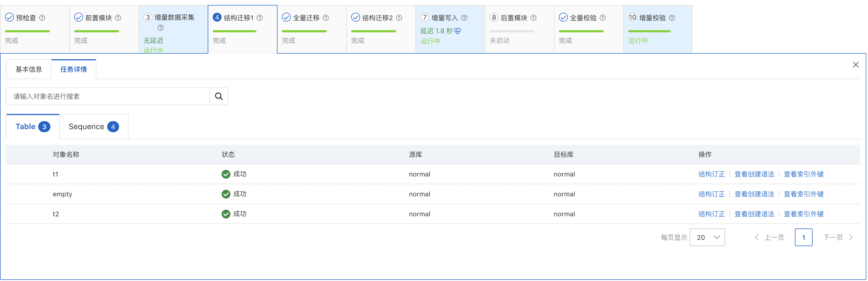Click the success status icon for t2
The image size is (868, 281).
[x=226, y=214]
